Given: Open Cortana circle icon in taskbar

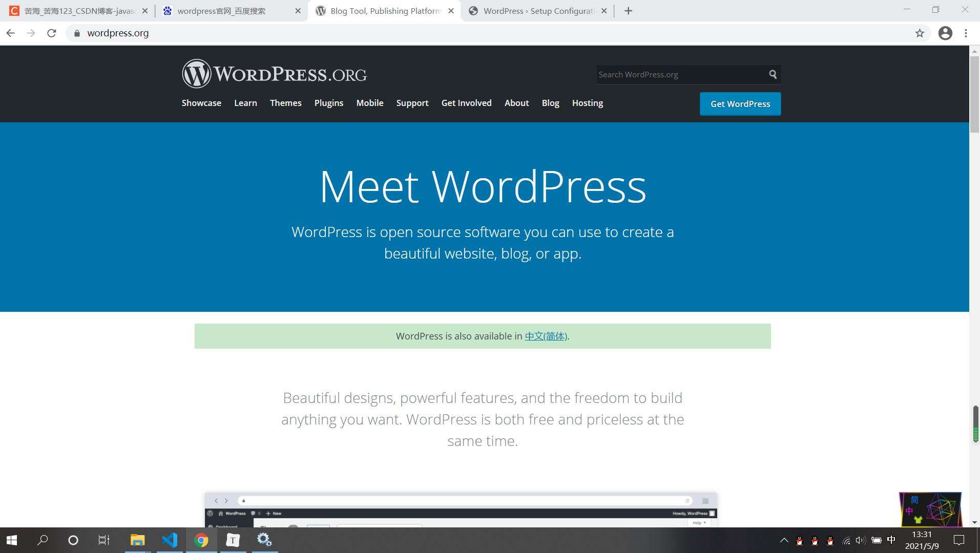Looking at the screenshot, I should 73,540.
